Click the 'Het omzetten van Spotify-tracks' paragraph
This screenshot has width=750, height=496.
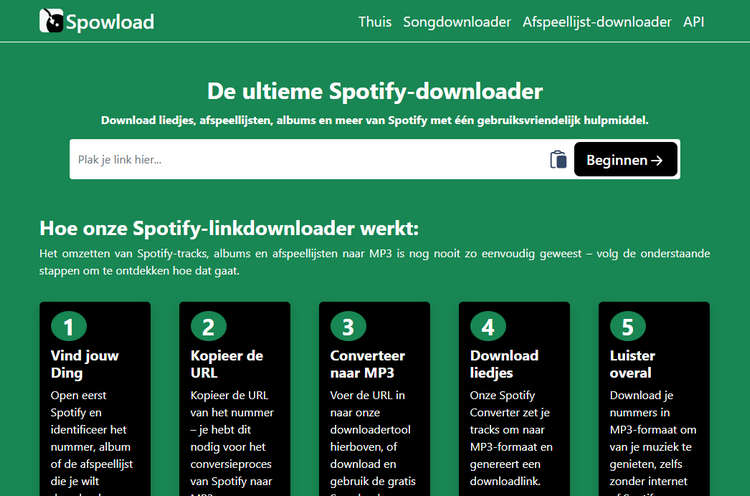(x=375, y=262)
